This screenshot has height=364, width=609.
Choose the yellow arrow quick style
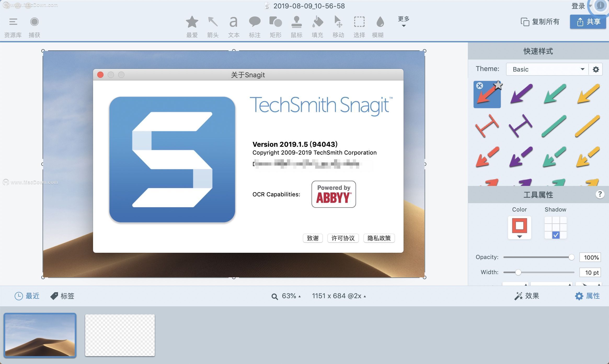point(588,94)
